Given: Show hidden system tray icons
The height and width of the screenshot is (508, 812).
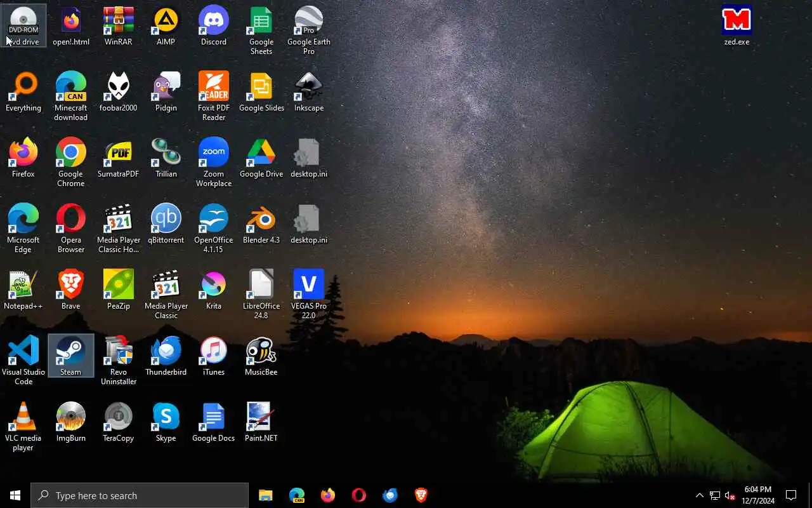Looking at the screenshot, I should pyautogui.click(x=700, y=495).
